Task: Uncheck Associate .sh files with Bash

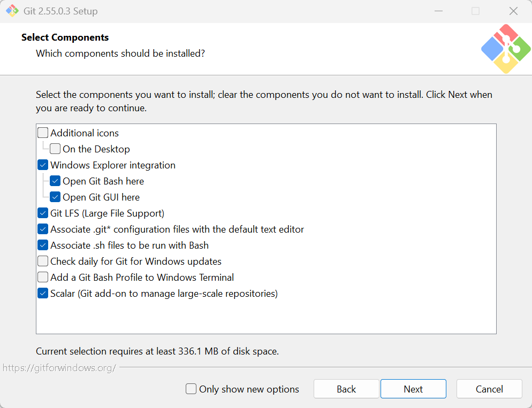Action: tap(43, 245)
